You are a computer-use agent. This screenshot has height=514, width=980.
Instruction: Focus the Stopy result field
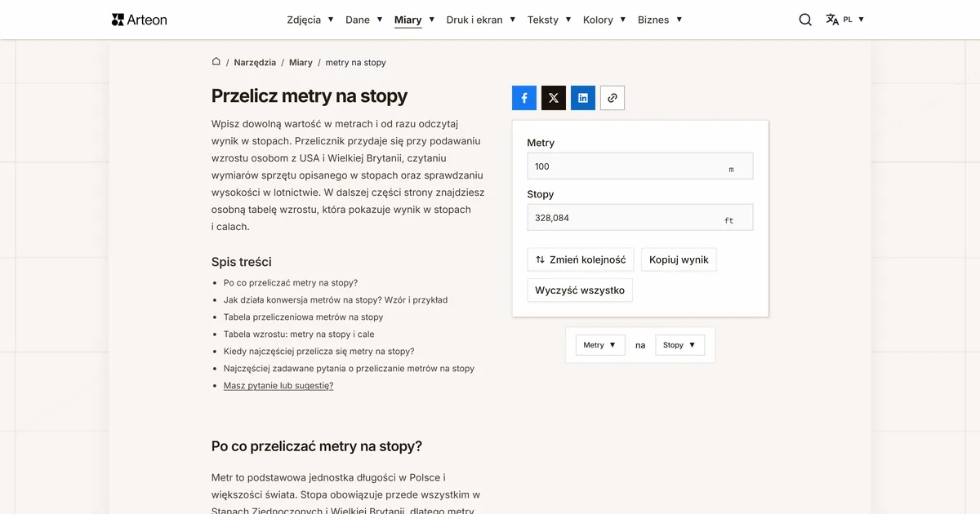click(x=640, y=218)
